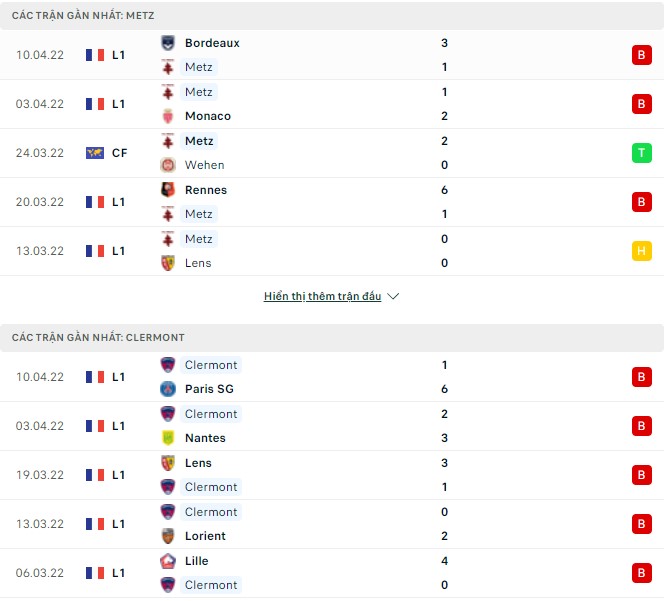Image resolution: width=669 pixels, height=601 pixels.
Task: Click the Bordeaux team crest icon
Action: 168,43
